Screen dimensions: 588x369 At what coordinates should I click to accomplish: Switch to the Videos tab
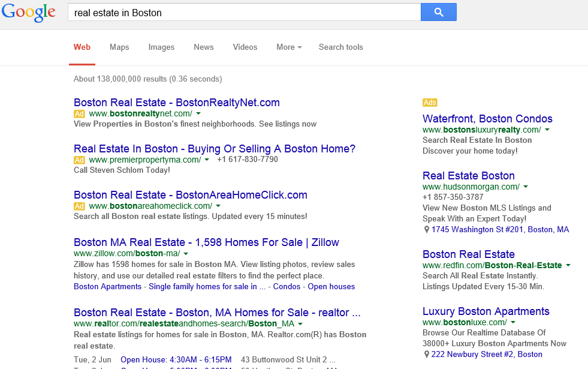pyautogui.click(x=245, y=47)
